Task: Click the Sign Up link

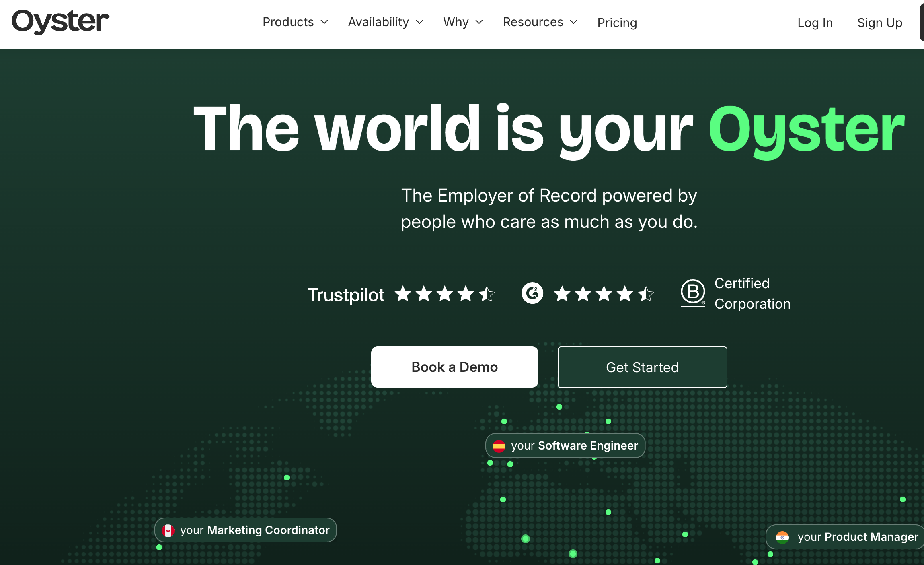Action: click(x=880, y=23)
